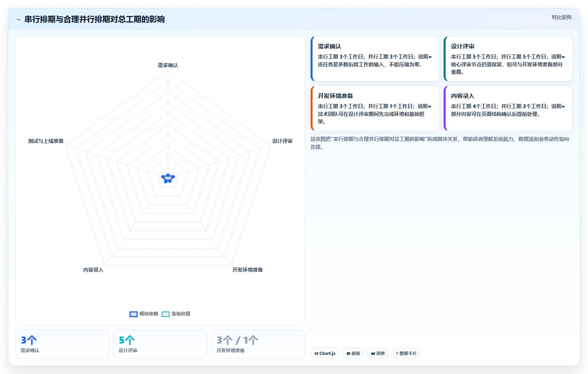Screen dimensions: 588x374
Task: Open the 开发环境准备 info card
Action: 375,109
